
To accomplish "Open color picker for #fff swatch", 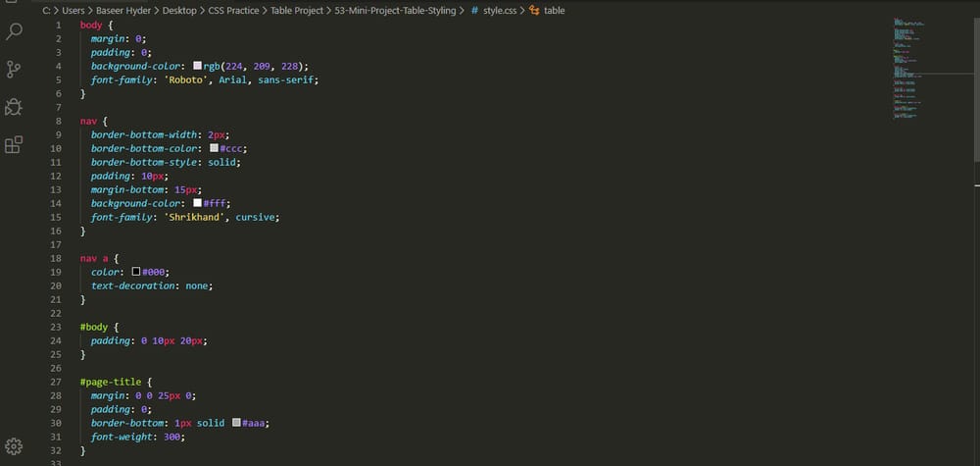I will pyautogui.click(x=198, y=203).
